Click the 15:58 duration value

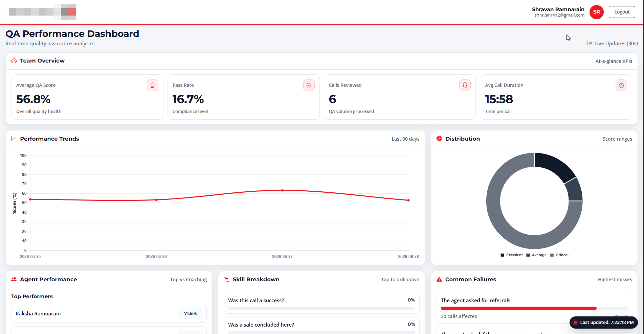pyautogui.click(x=499, y=99)
